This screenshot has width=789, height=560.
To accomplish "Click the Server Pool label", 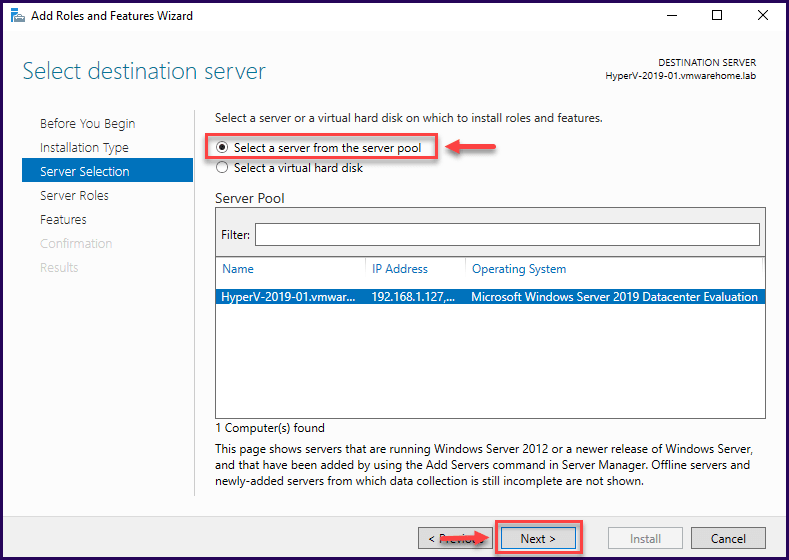I will [x=250, y=198].
